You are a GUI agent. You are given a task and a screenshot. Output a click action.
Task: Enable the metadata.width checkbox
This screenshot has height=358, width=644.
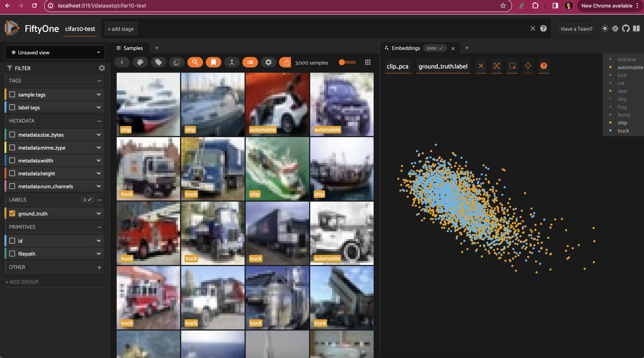point(12,160)
